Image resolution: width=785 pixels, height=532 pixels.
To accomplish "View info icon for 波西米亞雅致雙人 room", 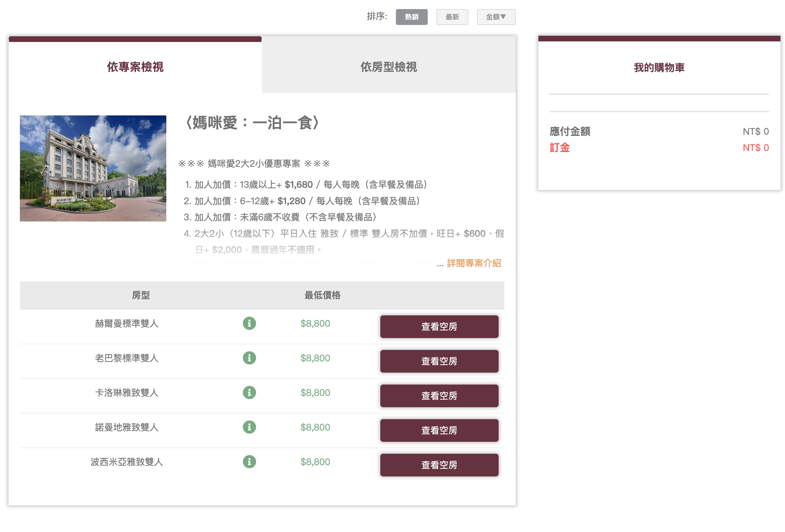I will point(249,462).
